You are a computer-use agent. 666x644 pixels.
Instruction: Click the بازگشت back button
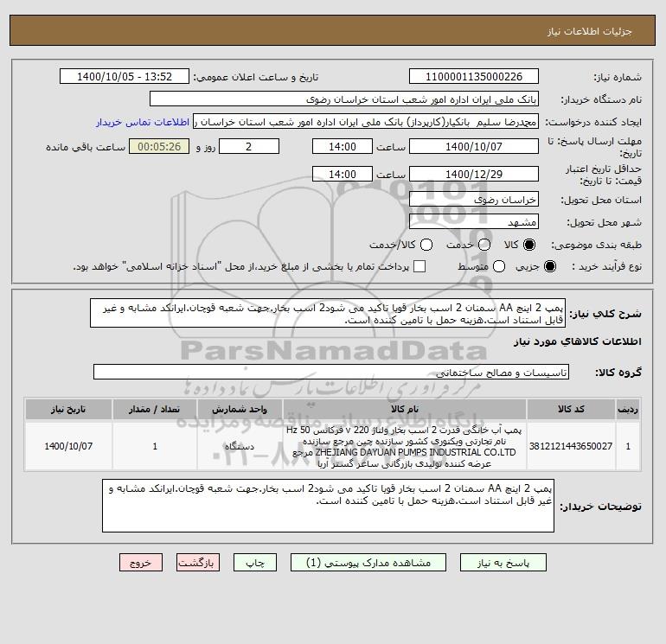click(198, 563)
